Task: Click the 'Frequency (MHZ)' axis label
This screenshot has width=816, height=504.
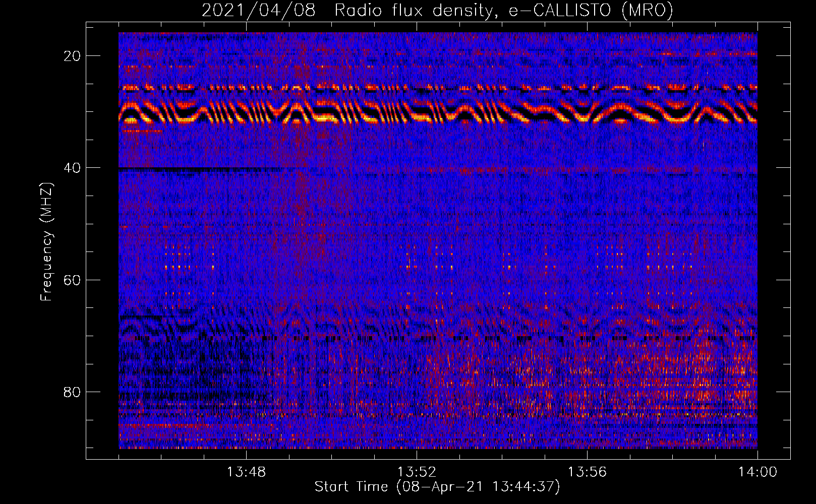Action: coord(46,241)
